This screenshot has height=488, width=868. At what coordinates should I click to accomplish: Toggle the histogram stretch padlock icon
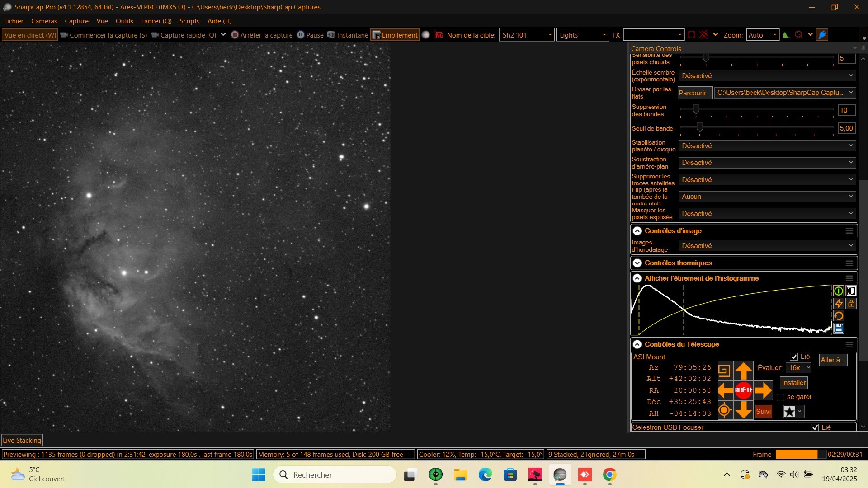point(851,304)
